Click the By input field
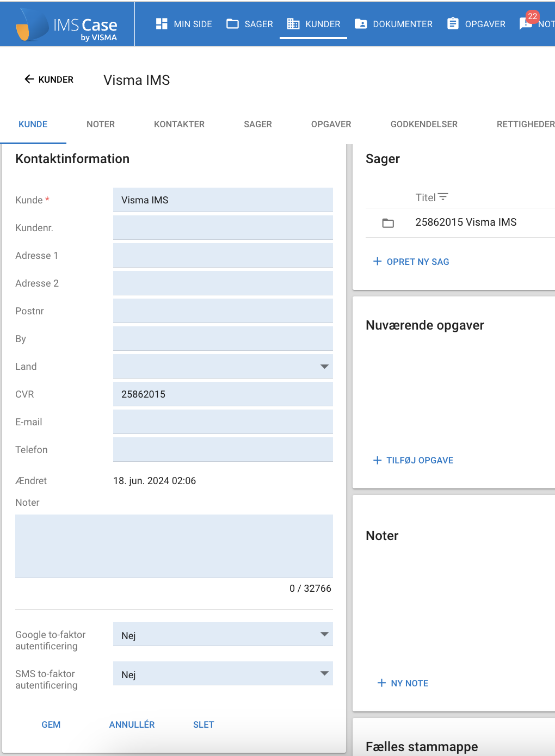Image resolution: width=555 pixels, height=756 pixels. coord(223,338)
